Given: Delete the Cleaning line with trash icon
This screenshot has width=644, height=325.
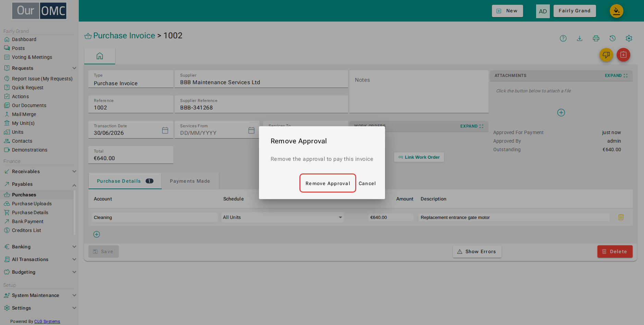Looking at the screenshot, I should tap(621, 217).
